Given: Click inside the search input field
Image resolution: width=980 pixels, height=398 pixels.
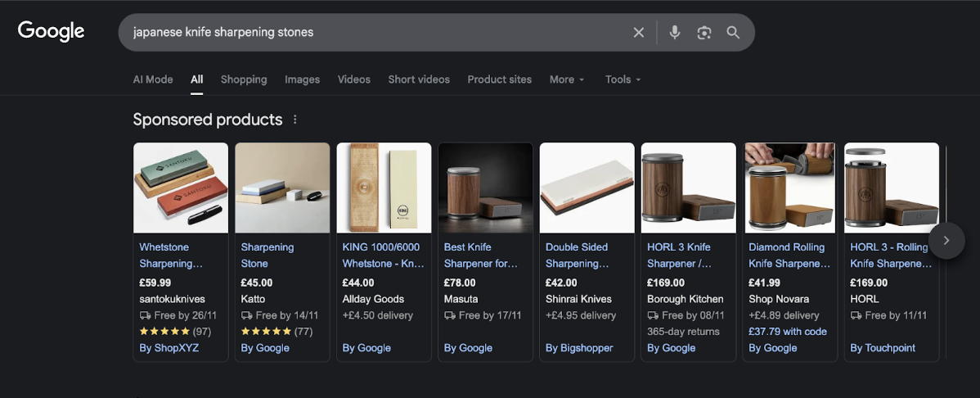Looking at the screenshot, I should tap(368, 33).
